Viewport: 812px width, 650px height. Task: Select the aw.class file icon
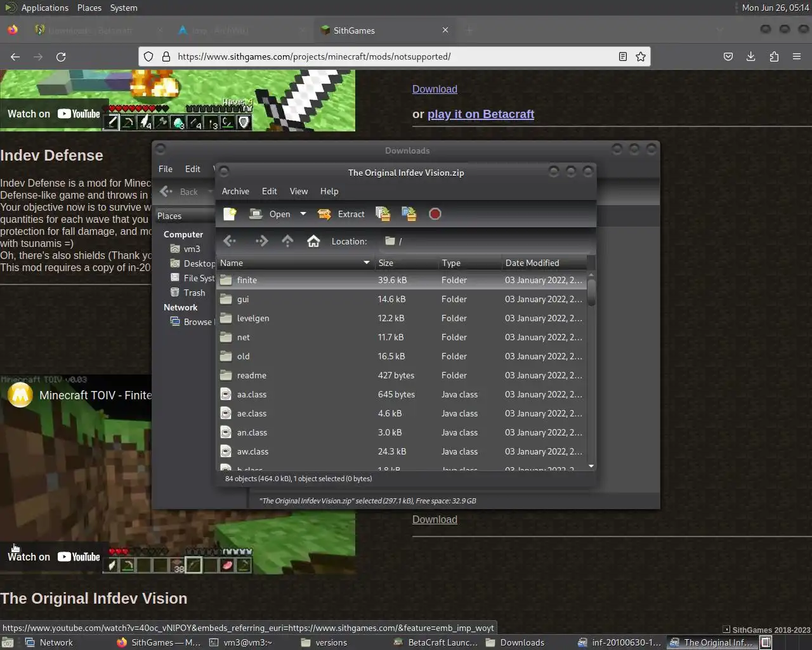pos(226,451)
